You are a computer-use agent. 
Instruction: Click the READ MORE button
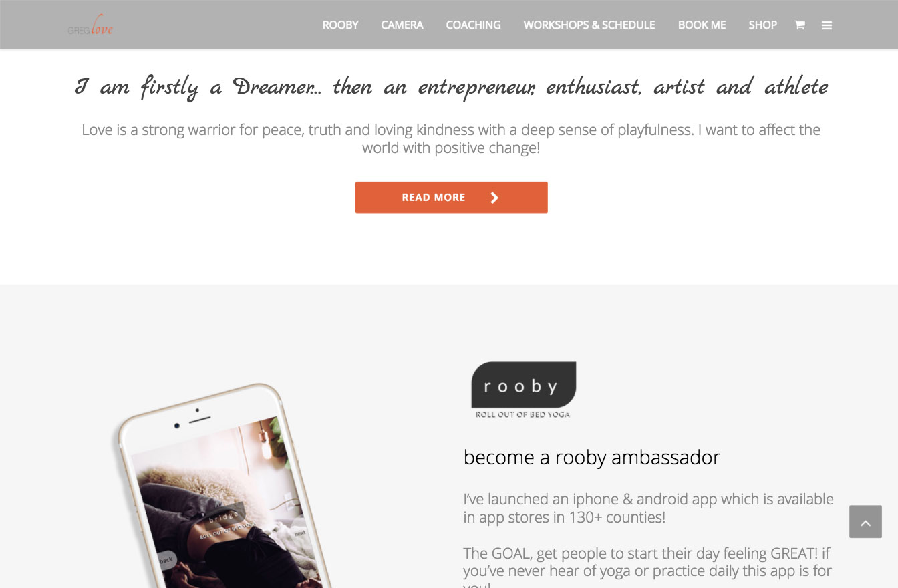(x=451, y=198)
